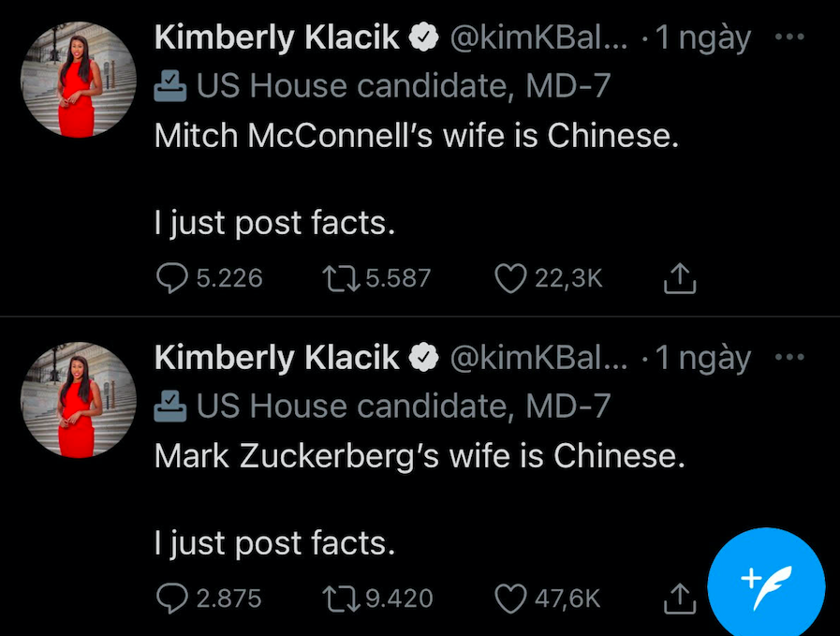Open more options on the Zuckerberg tweet
840x636 pixels.
tap(791, 358)
